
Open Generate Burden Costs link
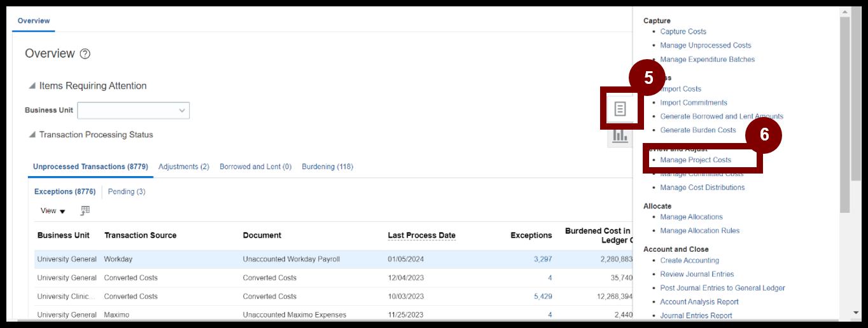(x=698, y=130)
